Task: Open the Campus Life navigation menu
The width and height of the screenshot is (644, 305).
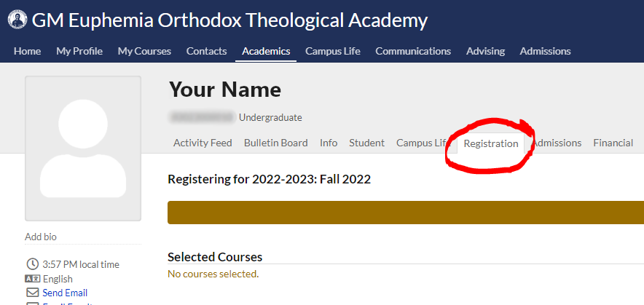Action: click(x=333, y=51)
